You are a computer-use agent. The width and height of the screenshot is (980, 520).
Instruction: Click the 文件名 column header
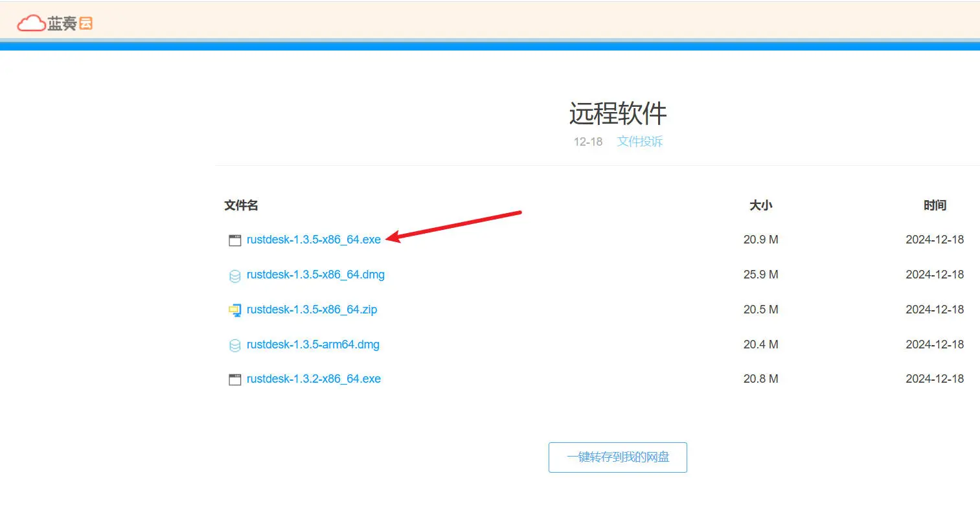(x=241, y=205)
